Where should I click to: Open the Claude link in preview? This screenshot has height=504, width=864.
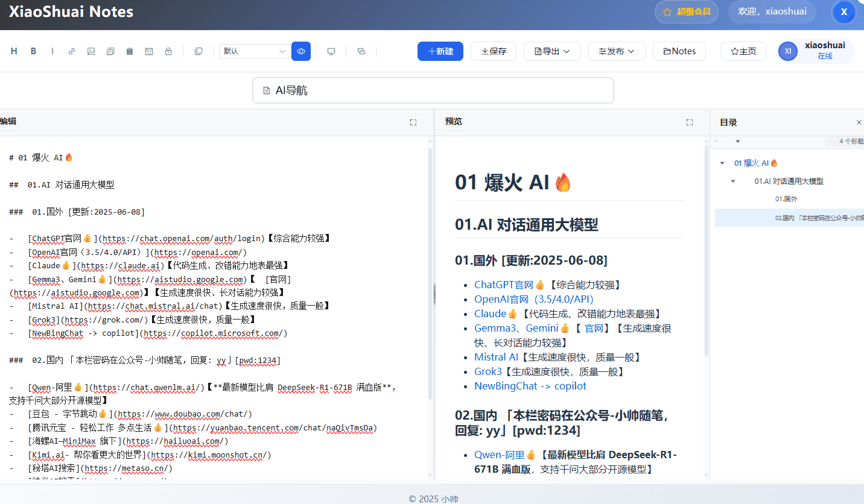pyautogui.click(x=496, y=313)
